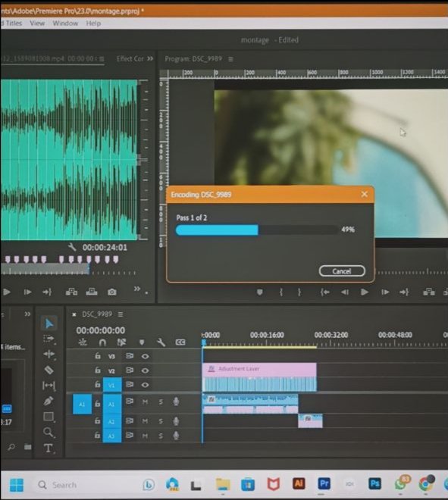Toggle Linked Selection in timeline
The image size is (448, 500).
pos(121,342)
